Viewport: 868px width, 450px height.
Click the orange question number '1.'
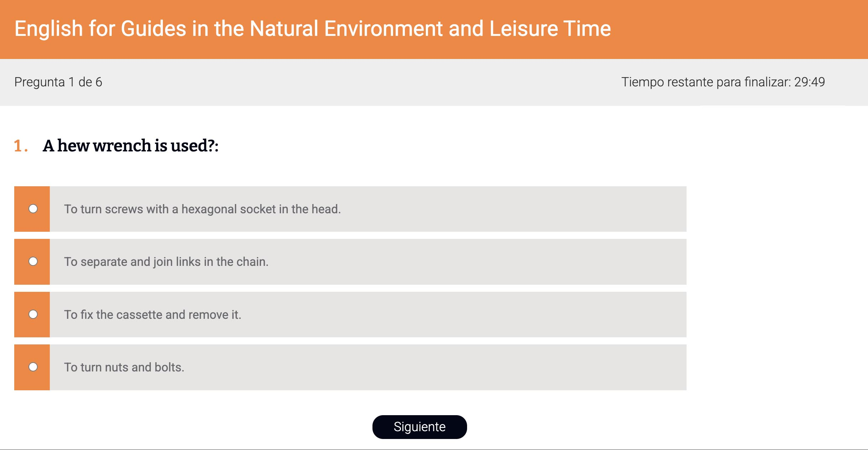[21, 146]
